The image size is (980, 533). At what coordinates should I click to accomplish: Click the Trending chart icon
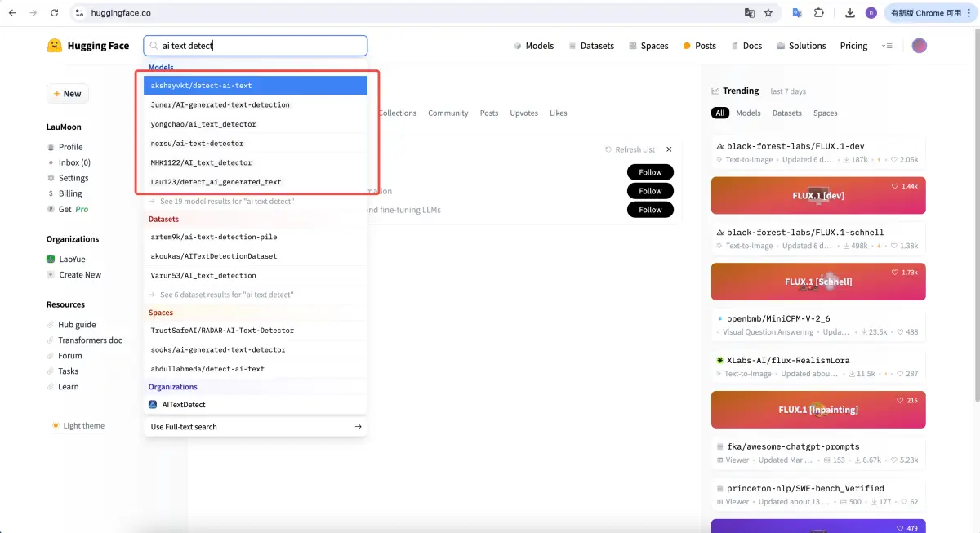pyautogui.click(x=715, y=91)
